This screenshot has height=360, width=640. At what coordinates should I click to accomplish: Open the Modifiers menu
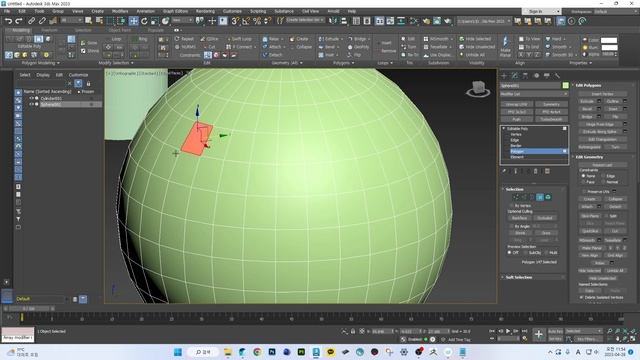pyautogui.click(x=120, y=11)
